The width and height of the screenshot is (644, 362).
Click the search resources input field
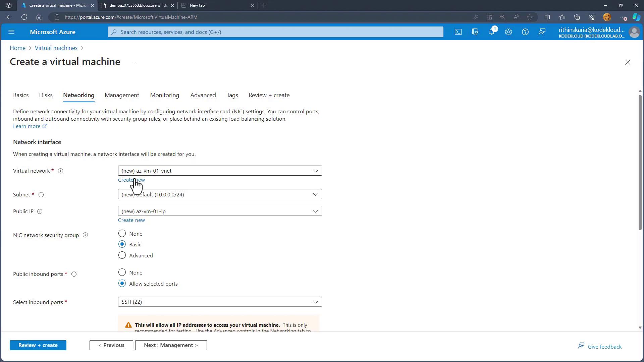click(x=275, y=32)
